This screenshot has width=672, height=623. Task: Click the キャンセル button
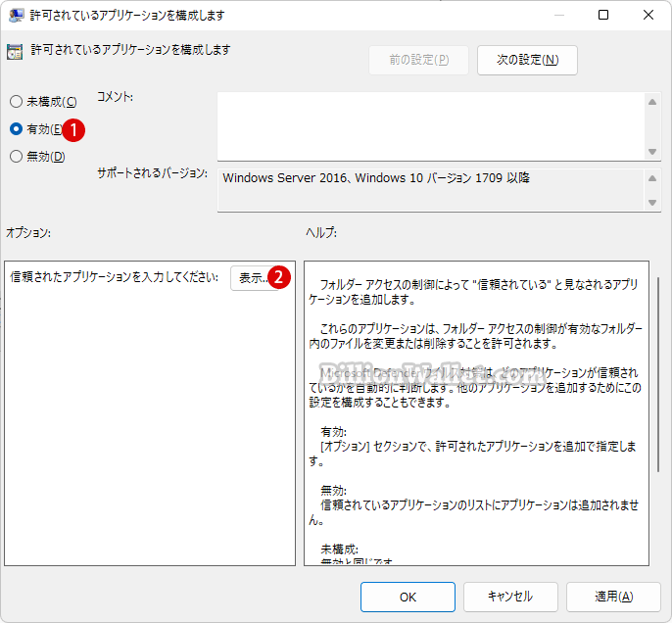pyautogui.click(x=510, y=597)
